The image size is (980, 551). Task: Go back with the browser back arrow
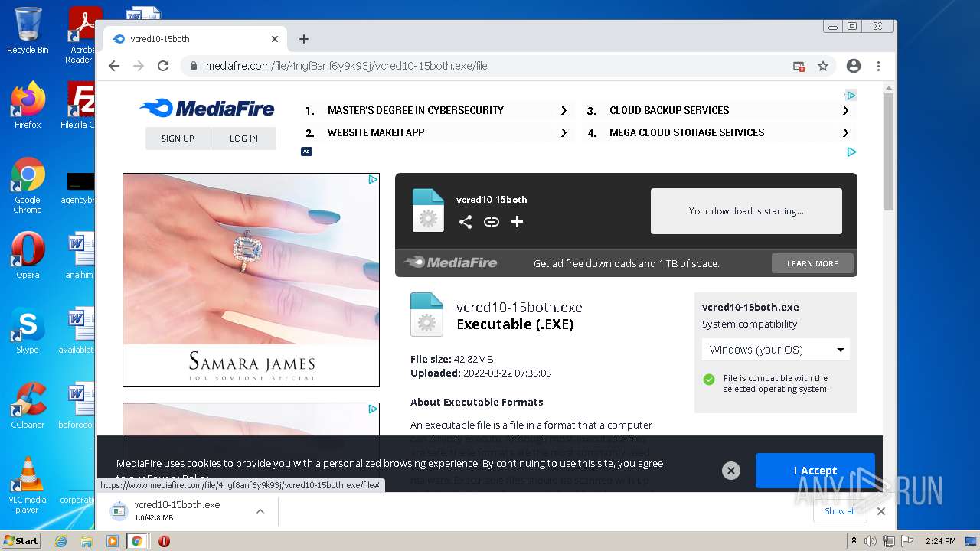(114, 66)
